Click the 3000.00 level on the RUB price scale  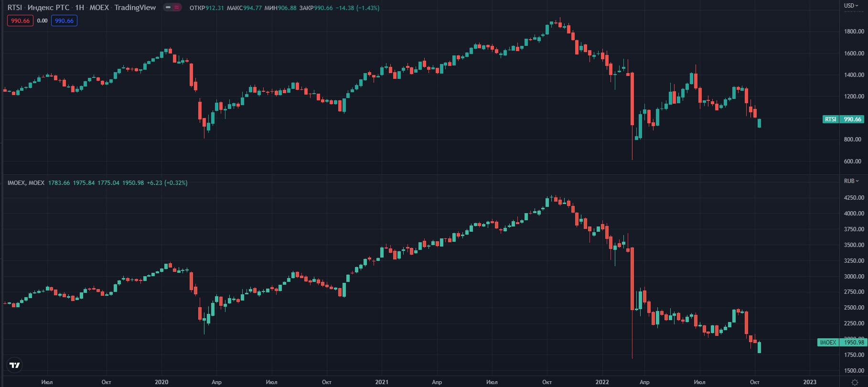854,277
